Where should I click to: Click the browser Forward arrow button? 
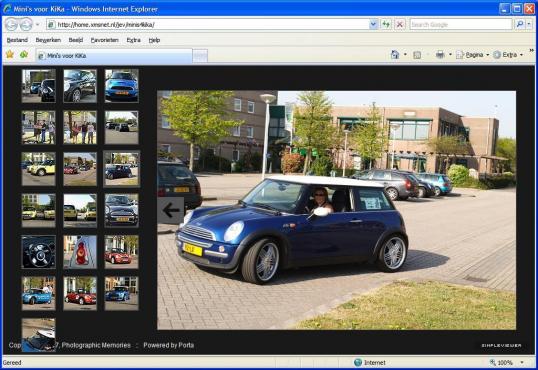26,24
